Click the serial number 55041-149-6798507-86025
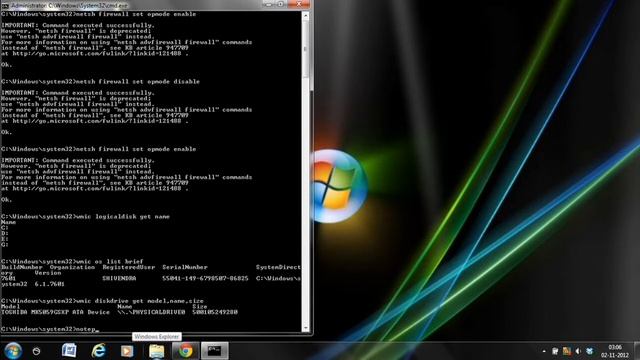The width and height of the screenshot is (640, 360). (x=205, y=278)
